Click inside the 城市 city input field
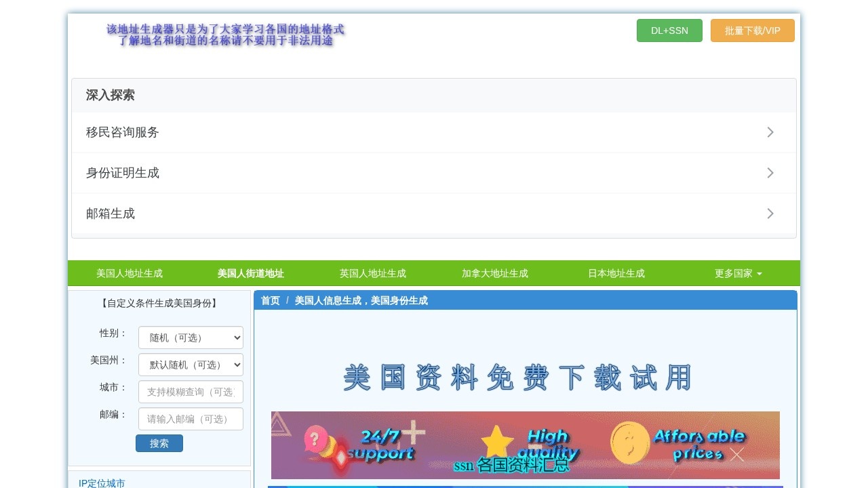The height and width of the screenshot is (488, 868). [x=191, y=392]
